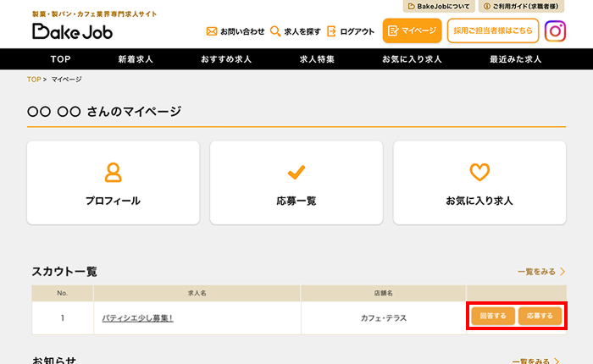Click the favorites heart icon
The image size is (593, 364).
[x=479, y=172]
